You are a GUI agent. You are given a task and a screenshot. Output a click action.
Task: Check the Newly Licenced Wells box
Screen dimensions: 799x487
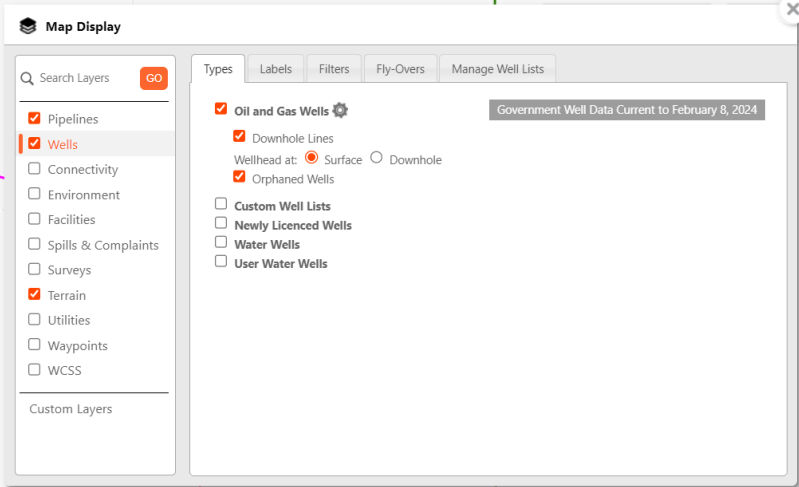pyautogui.click(x=221, y=223)
